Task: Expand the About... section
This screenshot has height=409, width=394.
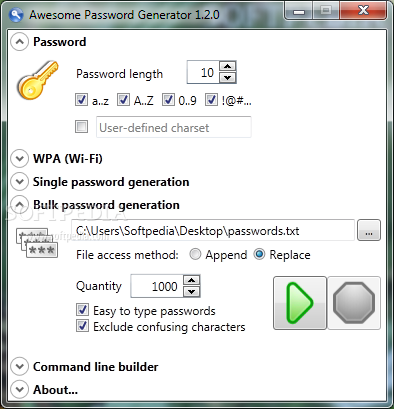Action: (19, 389)
